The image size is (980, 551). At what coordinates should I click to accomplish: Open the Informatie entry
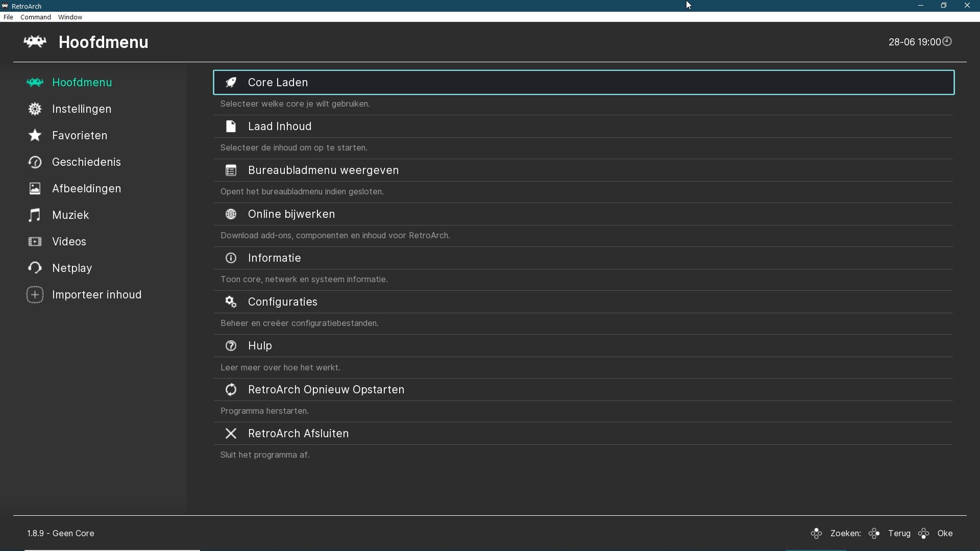tap(583, 258)
